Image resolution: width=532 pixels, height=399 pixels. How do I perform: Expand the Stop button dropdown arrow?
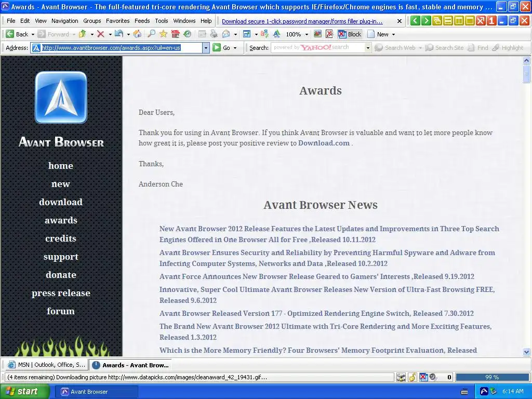point(110,34)
